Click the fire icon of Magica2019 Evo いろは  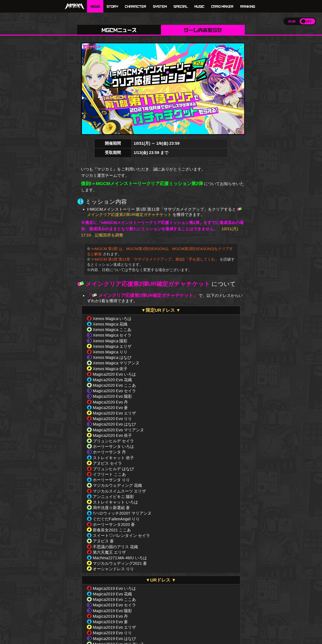pos(89,588)
